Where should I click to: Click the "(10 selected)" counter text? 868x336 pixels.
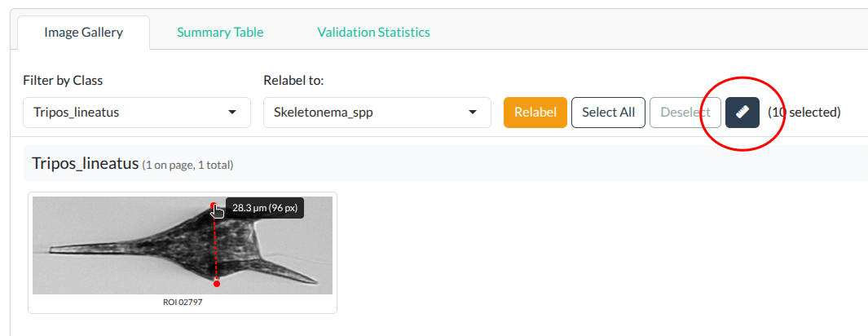click(804, 113)
